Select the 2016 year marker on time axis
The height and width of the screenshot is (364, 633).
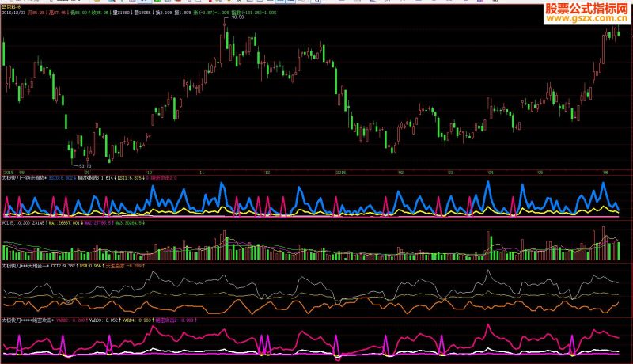(341, 173)
